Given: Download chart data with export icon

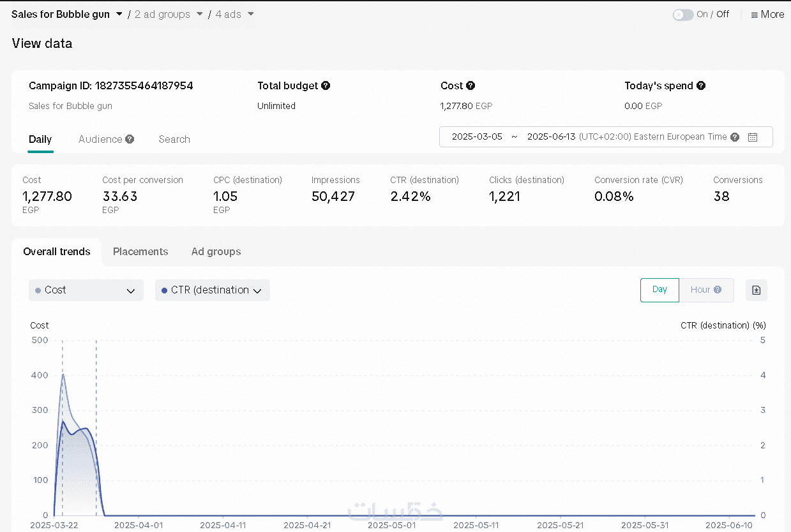Looking at the screenshot, I should tap(757, 290).
